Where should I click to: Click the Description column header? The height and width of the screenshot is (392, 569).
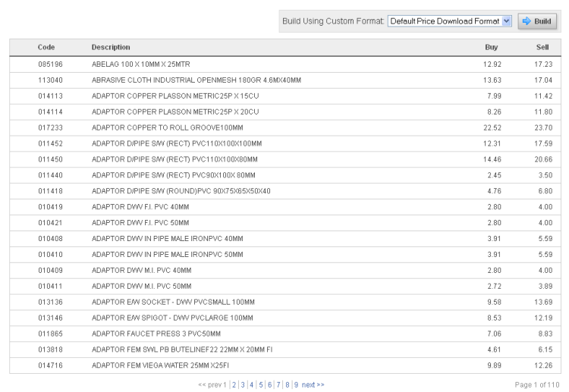click(111, 47)
